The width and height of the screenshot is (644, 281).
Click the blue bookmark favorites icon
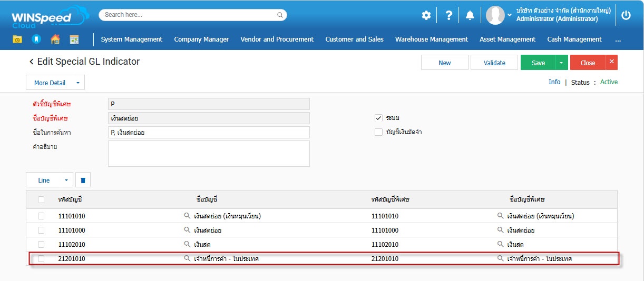36,39
